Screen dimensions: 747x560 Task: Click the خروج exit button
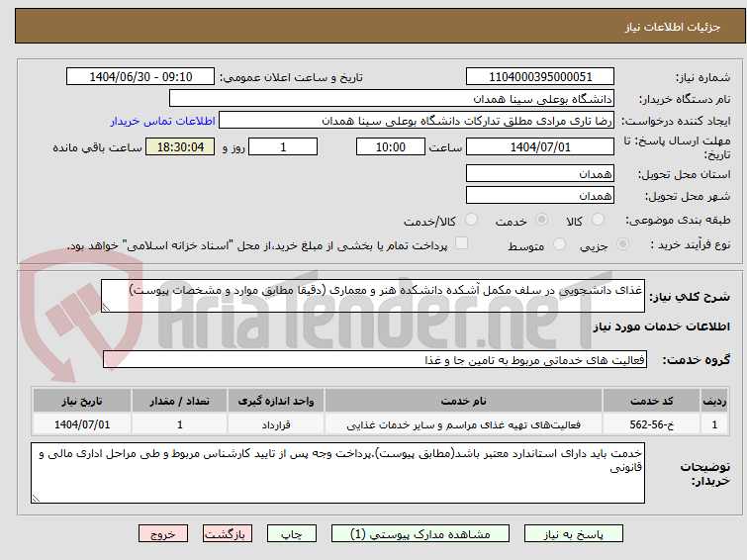(x=163, y=534)
